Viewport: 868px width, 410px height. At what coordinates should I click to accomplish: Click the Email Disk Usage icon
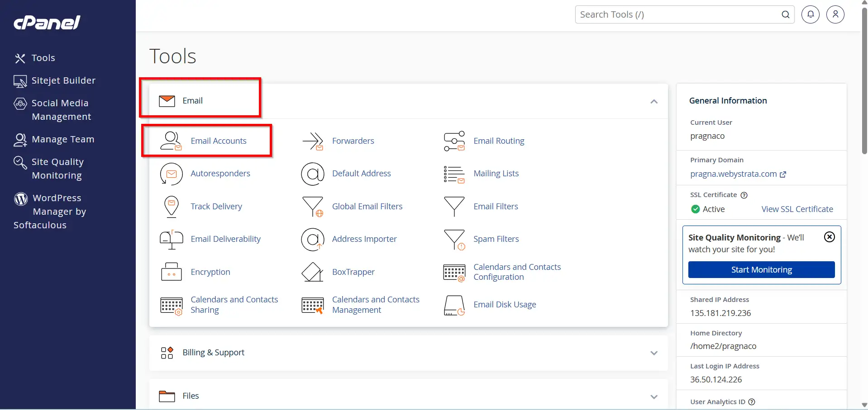[454, 306]
